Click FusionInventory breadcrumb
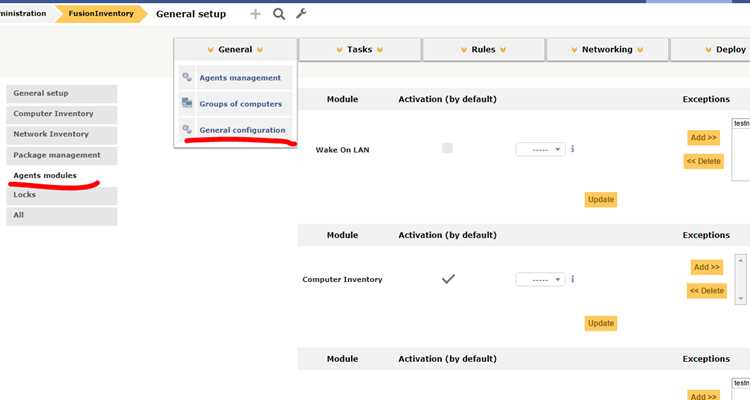750x400 pixels. click(x=101, y=14)
